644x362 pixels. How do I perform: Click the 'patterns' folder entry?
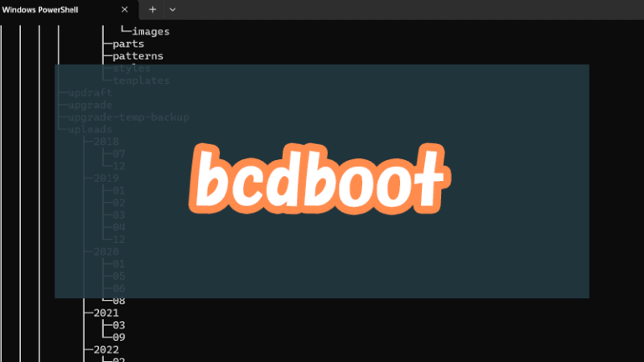coord(138,56)
